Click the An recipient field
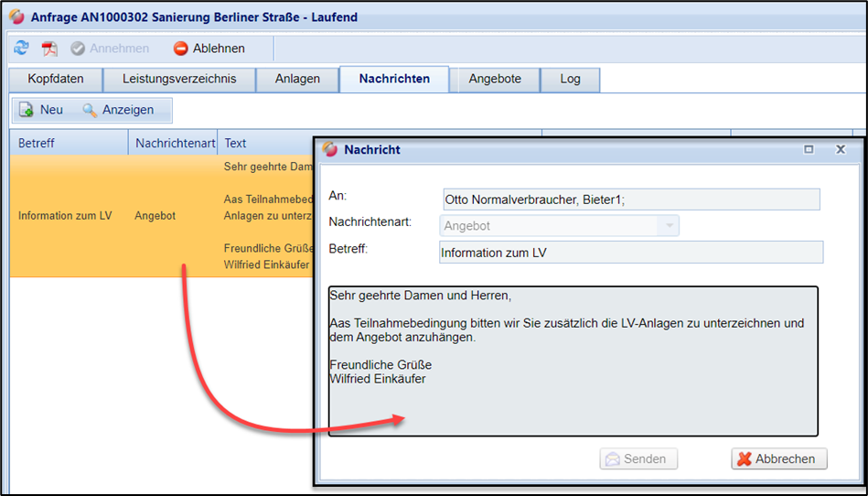Screen dimensions: 868x496 [631, 199]
